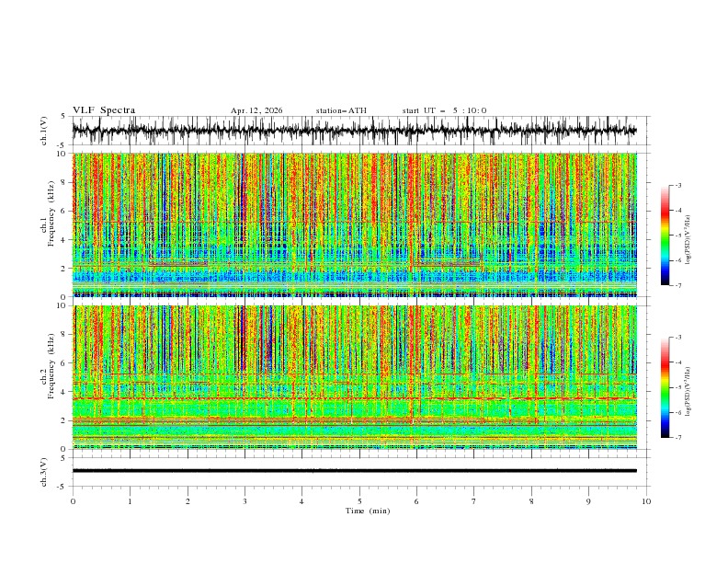Click the "-3" label on the ch.1 colorbar
This screenshot has width=728, height=563.
point(678,185)
